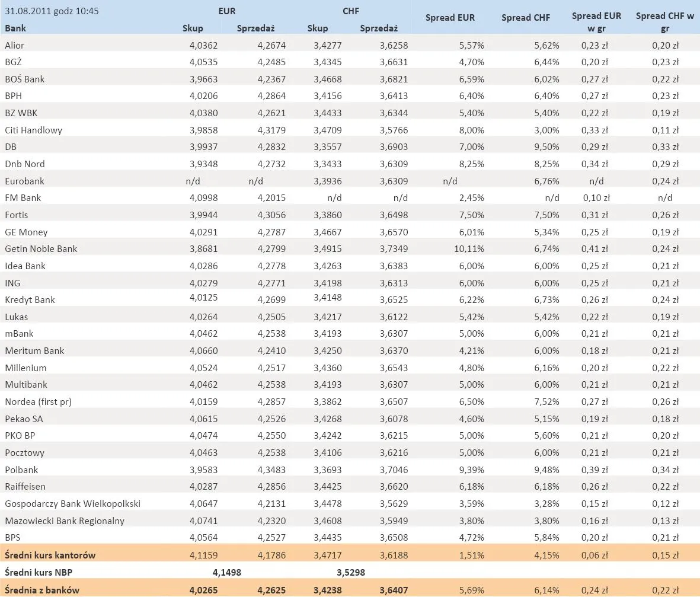Screen dimensions: 700x597
Task: Click the NBP EUR rate 4,1498
Action: 227,572
